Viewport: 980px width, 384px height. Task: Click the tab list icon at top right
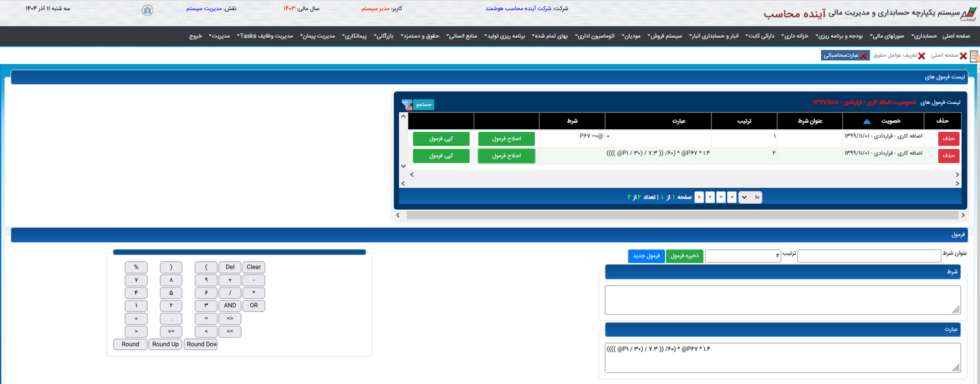(974, 56)
